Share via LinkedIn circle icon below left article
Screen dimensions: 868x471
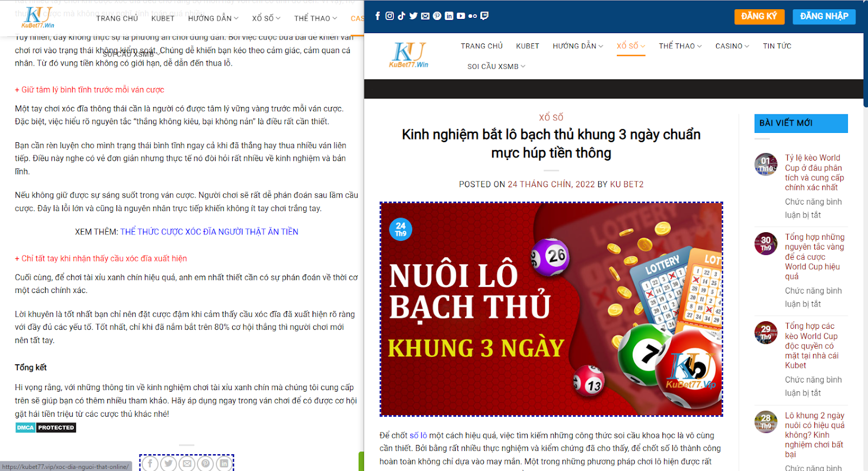[x=224, y=463]
